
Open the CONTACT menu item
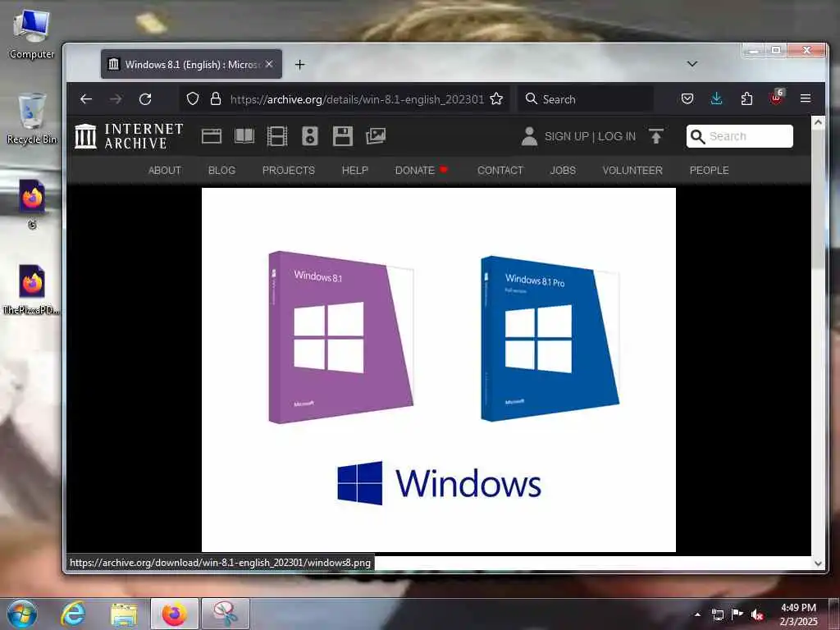tap(500, 171)
